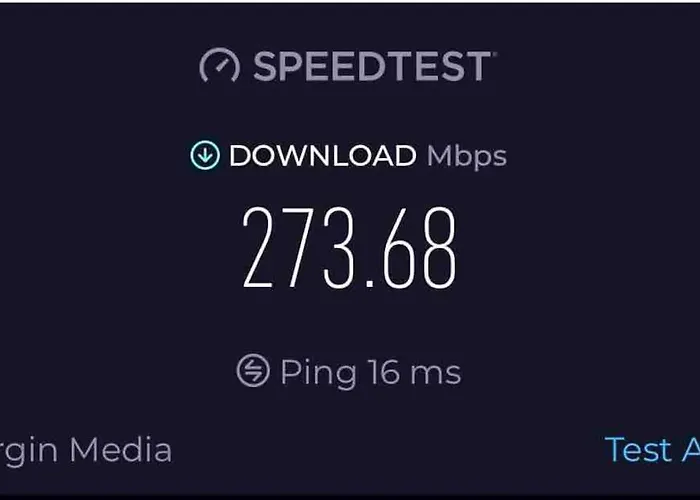Select the DOWNLOAD label text
This screenshot has width=700, height=500.
click(x=322, y=155)
